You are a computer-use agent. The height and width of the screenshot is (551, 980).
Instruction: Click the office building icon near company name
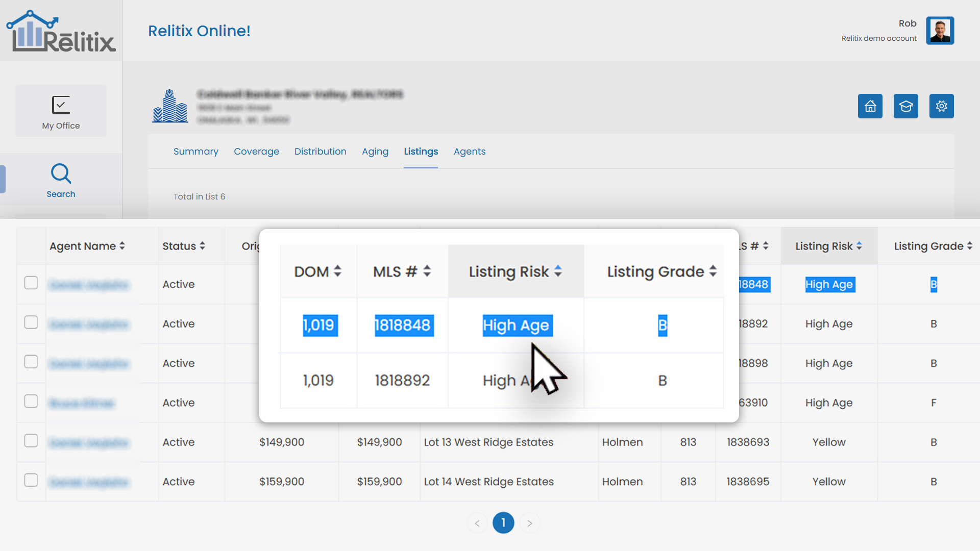170,106
